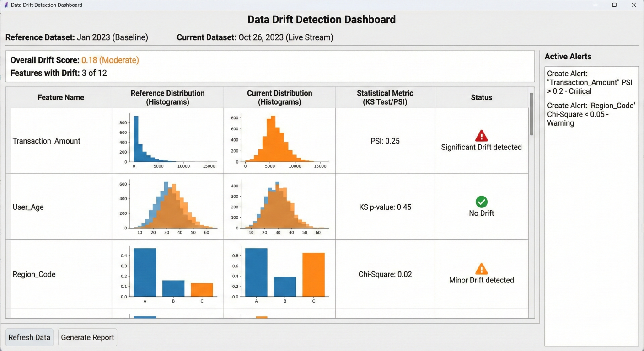
Task: Select the Region_Code Chi-Square warning alert
Action: click(591, 114)
